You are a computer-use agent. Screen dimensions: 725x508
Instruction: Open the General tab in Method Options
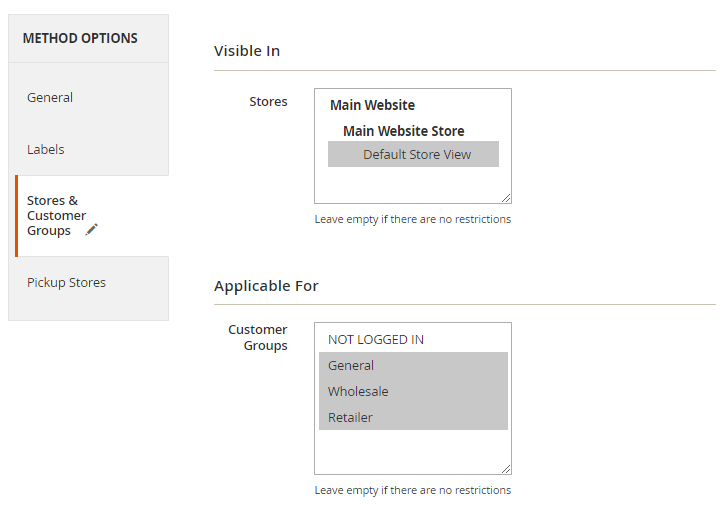(50, 98)
